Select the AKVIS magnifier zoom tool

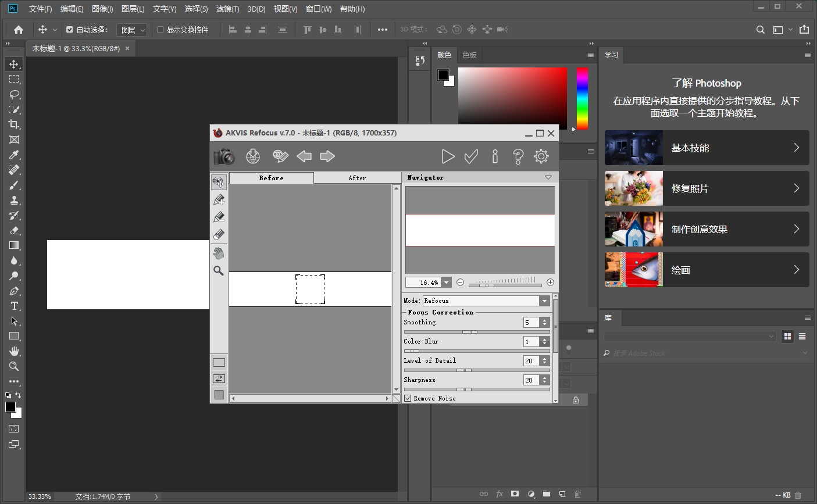coord(219,270)
